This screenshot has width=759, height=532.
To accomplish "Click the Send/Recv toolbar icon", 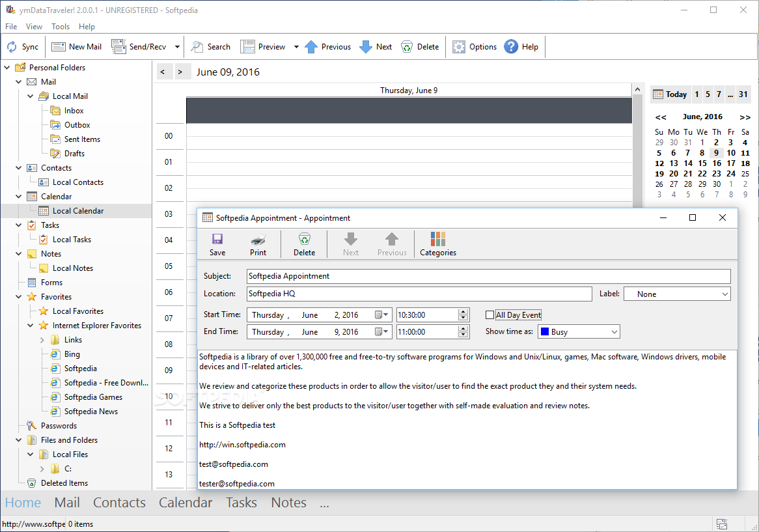I will 139,47.
